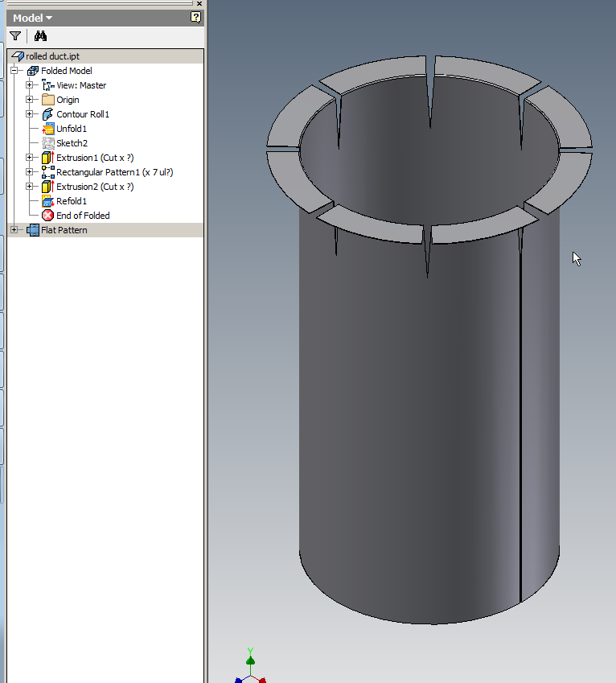Select Extrusion2 (Cut) in the tree
Viewport: 616px width, 683px height.
point(94,187)
